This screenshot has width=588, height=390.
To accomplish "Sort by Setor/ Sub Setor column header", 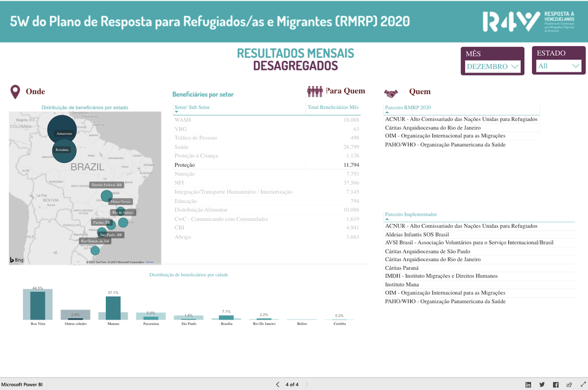I will click(x=239, y=108).
